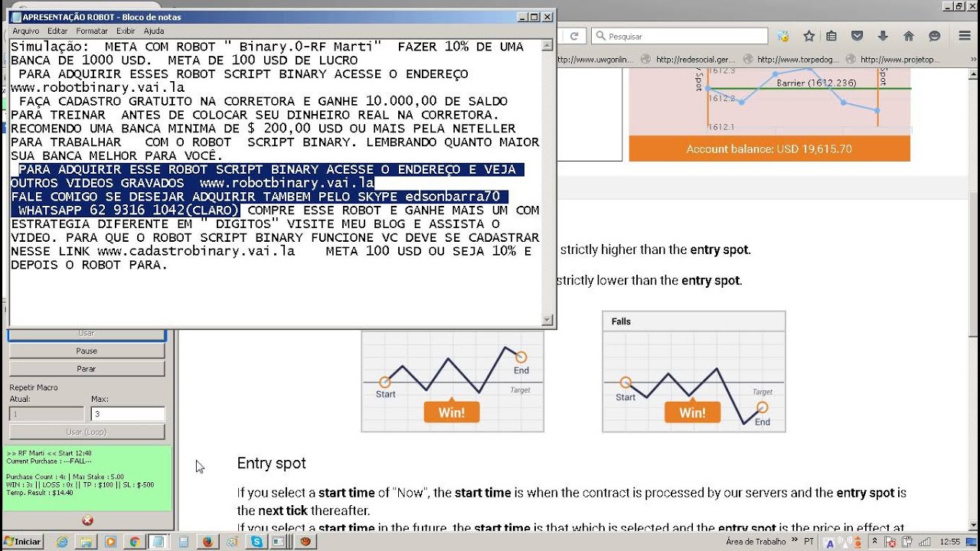This screenshot has width=980, height=551.
Task: Click the Pause button in the macro panel
Action: (x=87, y=350)
